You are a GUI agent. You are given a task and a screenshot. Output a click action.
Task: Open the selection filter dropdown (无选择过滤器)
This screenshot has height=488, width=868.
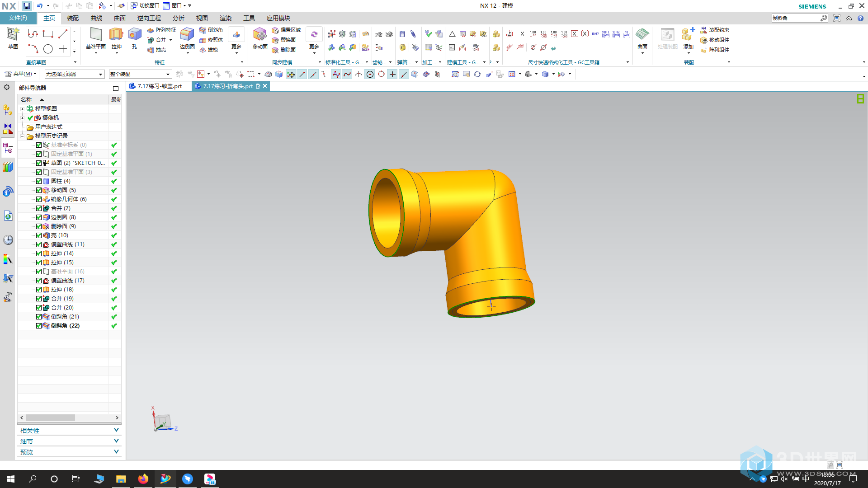click(x=75, y=74)
